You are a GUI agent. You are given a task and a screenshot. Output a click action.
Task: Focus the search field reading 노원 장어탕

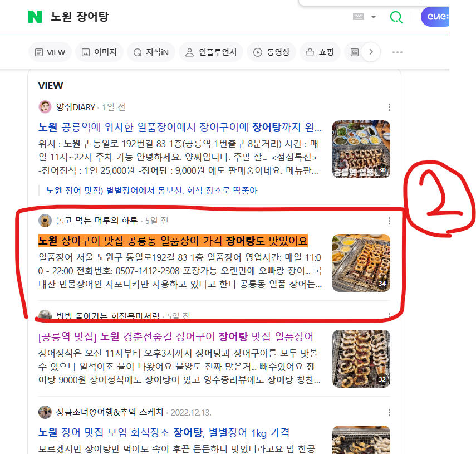[x=80, y=17]
